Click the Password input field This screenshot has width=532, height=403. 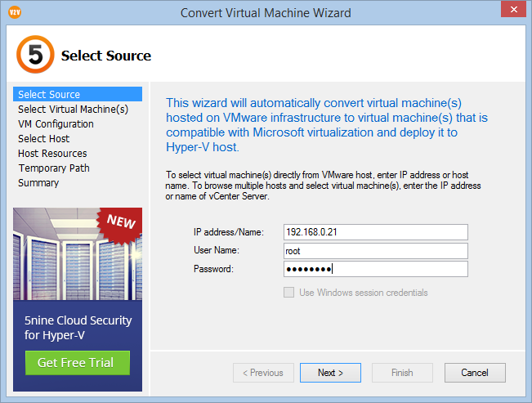(376, 269)
